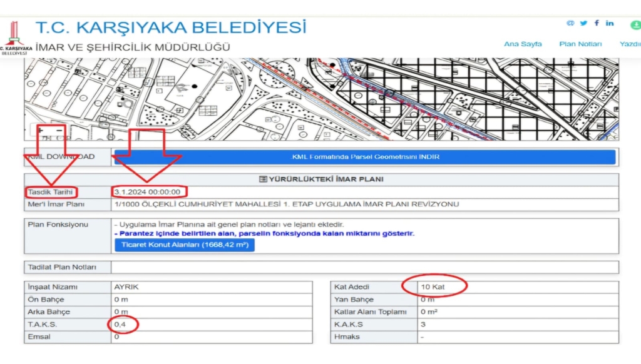Zoom in the map with plus button
The height and width of the screenshot is (364, 641).
[x=41, y=129]
